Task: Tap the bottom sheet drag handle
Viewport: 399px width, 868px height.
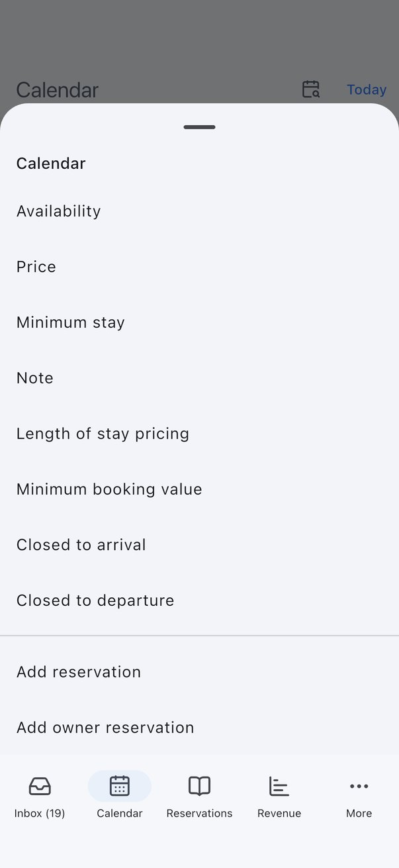Action: pyautogui.click(x=199, y=127)
